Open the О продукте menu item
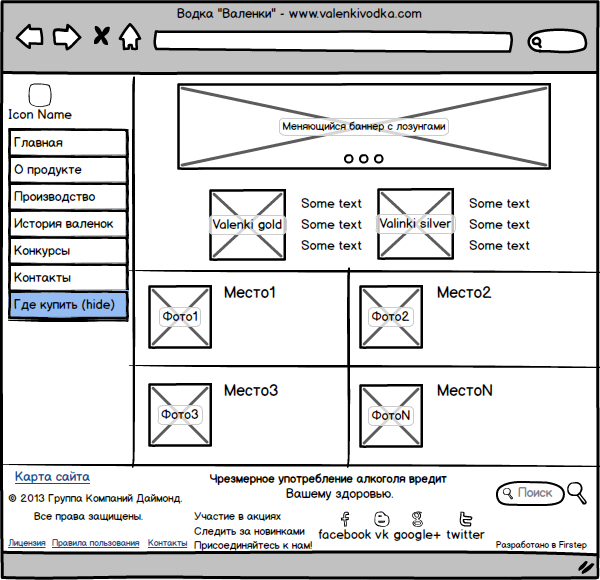The width and height of the screenshot is (600, 580). [x=68, y=170]
